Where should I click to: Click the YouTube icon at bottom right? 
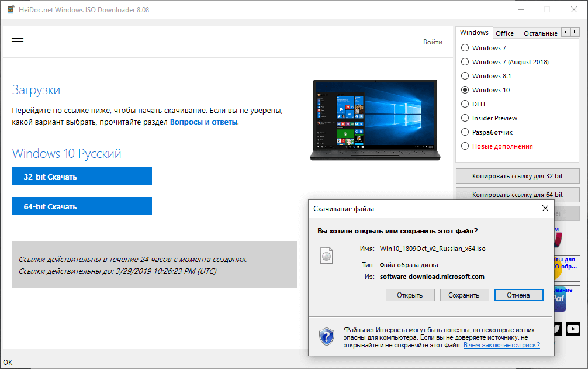pos(573,329)
